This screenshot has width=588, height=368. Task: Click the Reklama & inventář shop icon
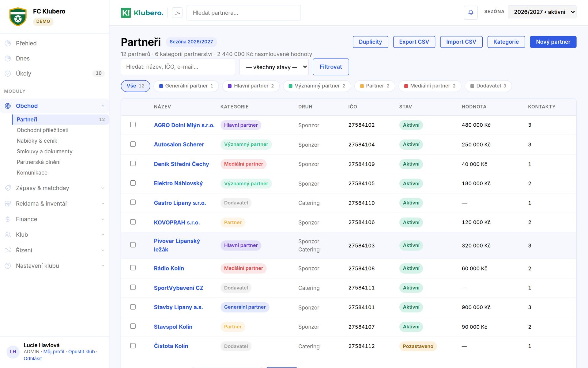pos(8,204)
